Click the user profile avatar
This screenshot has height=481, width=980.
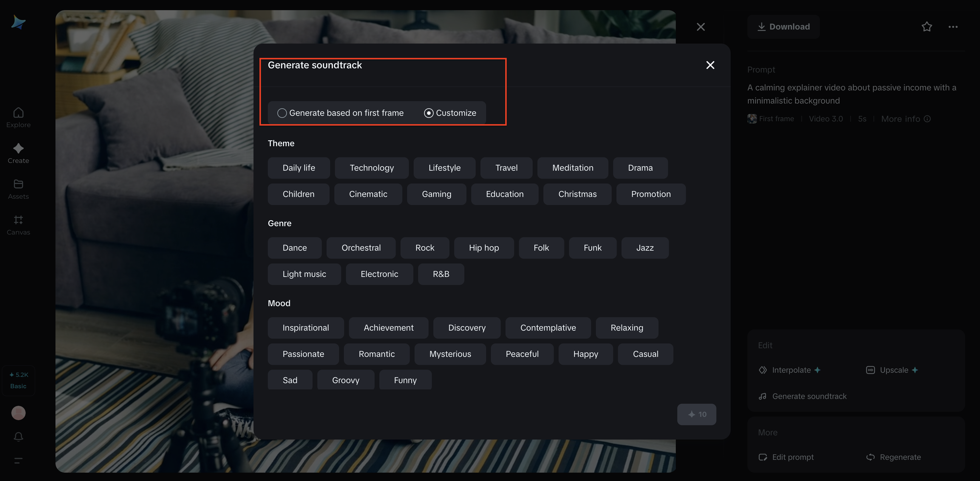(18, 413)
